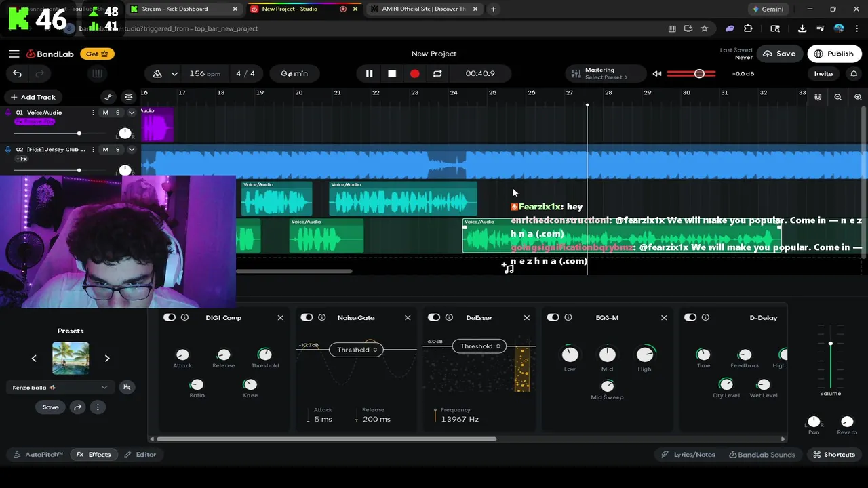Change the 4 / 4 time signature
868x488 pixels.
point(245,74)
